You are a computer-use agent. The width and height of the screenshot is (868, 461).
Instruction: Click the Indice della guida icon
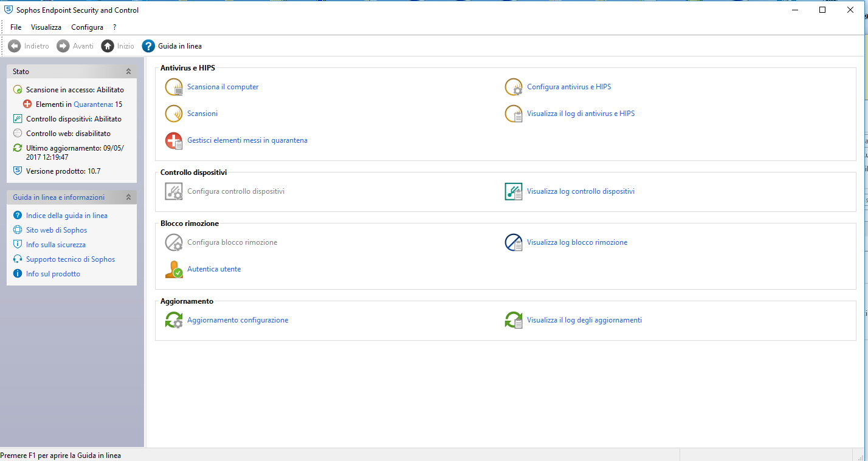18,216
